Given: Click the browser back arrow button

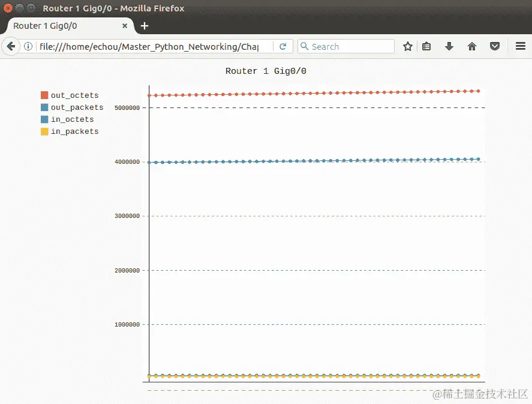Looking at the screenshot, I should coord(11,46).
